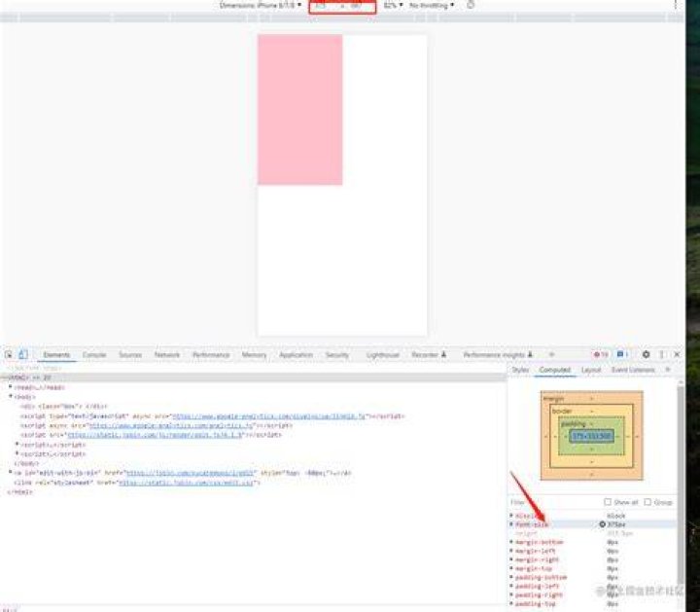The width and height of the screenshot is (700, 612).
Task: Click the font-size navigate-to-source arrow icon
Action: click(602, 524)
